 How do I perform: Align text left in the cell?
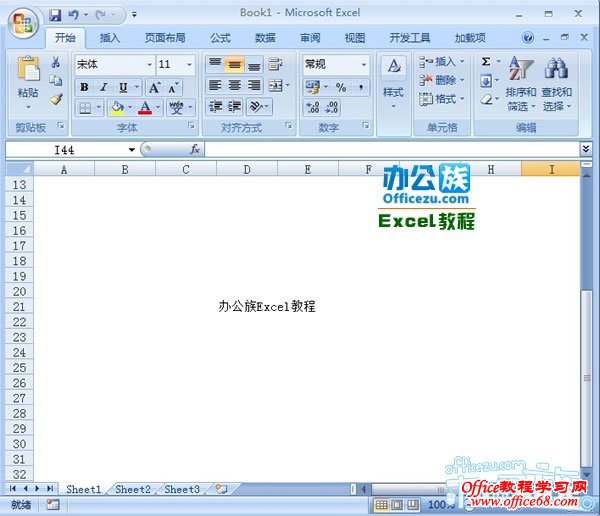tap(215, 85)
